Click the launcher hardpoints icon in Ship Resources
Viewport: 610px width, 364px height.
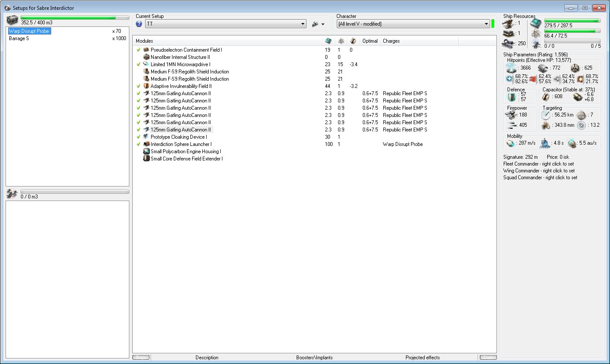[x=508, y=34]
